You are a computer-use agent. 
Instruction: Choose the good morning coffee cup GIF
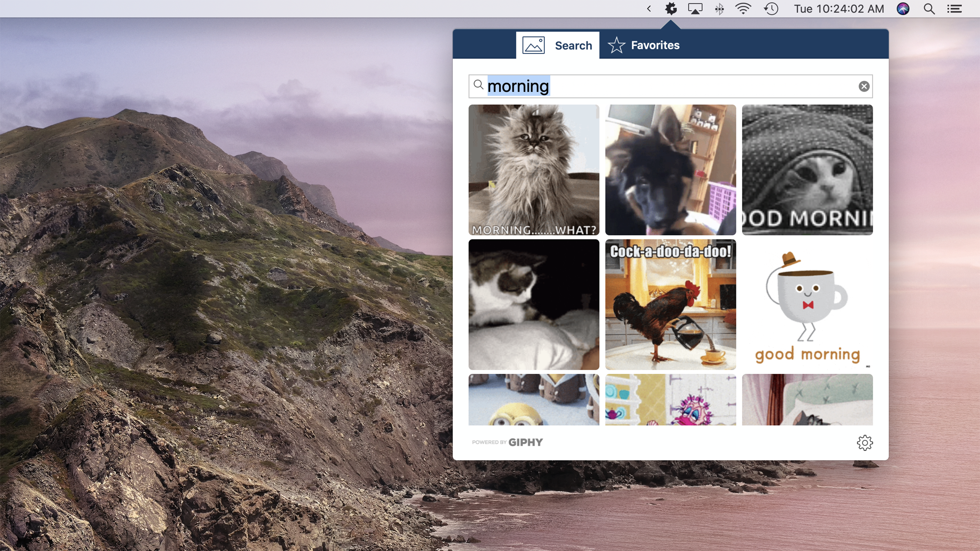click(x=807, y=305)
